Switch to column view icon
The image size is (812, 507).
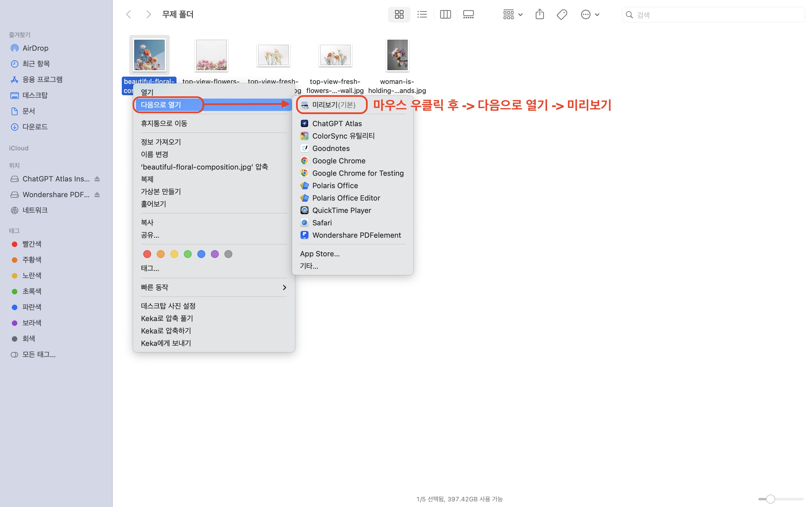tap(445, 14)
